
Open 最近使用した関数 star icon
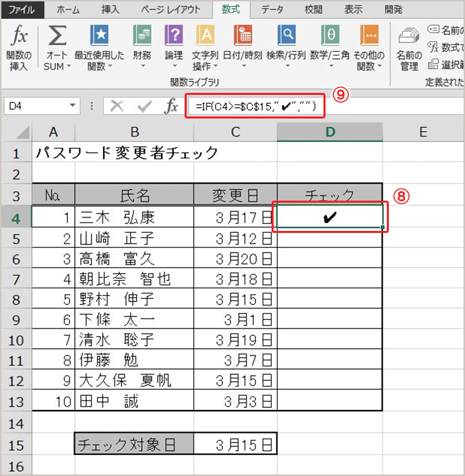coord(99,35)
